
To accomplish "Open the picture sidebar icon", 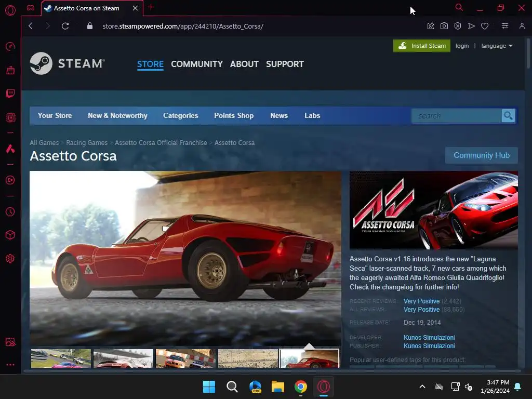I will point(10,342).
